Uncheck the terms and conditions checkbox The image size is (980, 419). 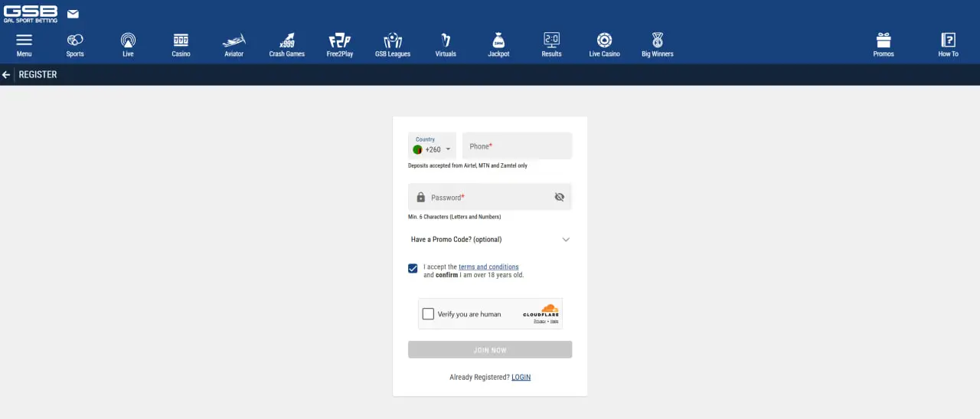(x=413, y=269)
